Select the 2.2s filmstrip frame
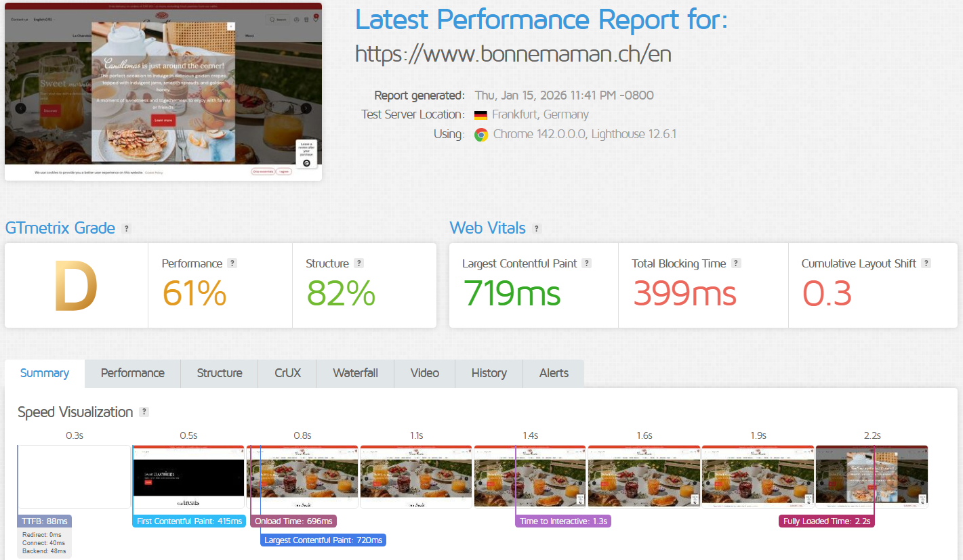 [872, 477]
